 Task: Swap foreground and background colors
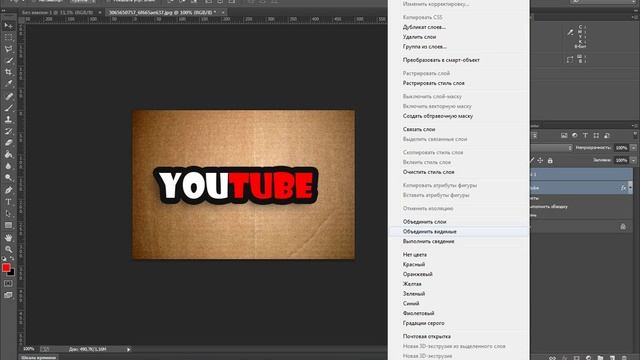(12, 259)
